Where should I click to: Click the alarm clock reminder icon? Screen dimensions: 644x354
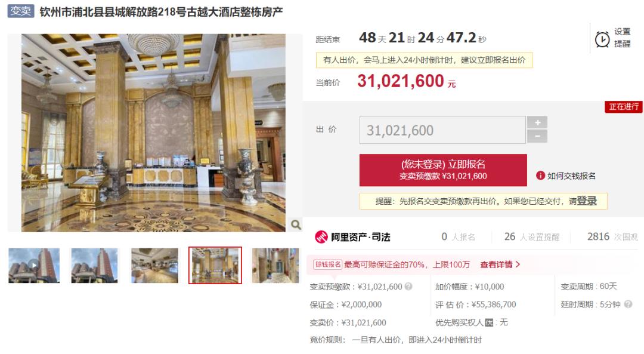pos(602,39)
